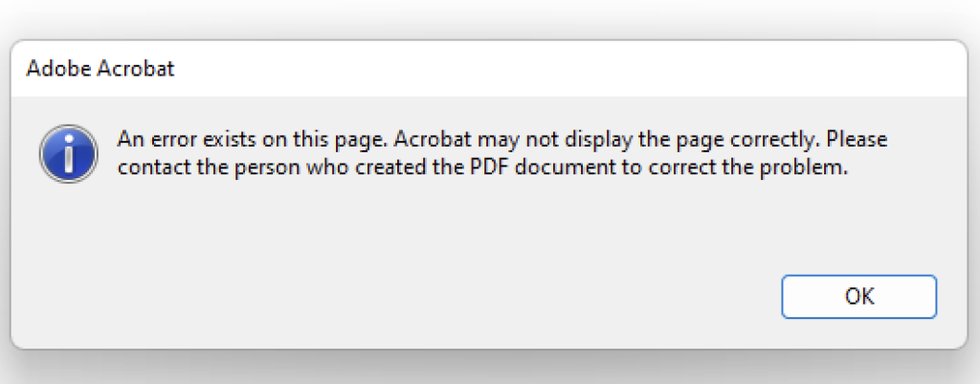This screenshot has height=384, width=980.
Task: Click the empty title bar area right of the title
Action: [563, 69]
